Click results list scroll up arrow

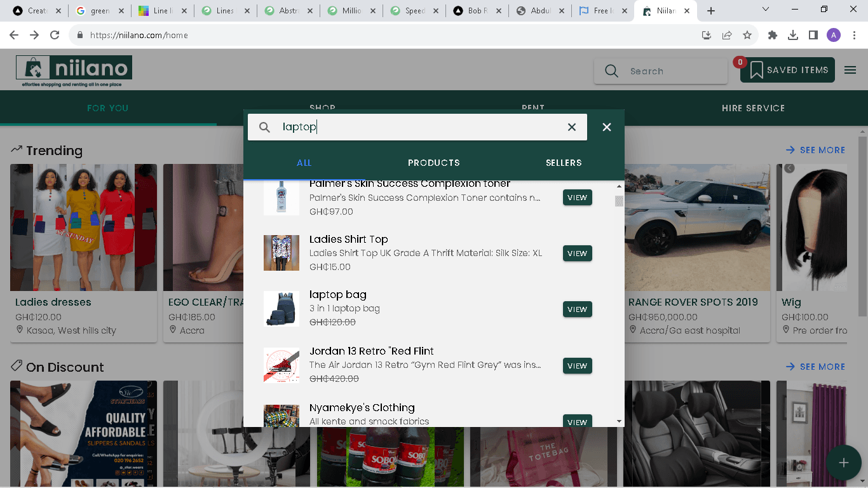[x=619, y=186]
